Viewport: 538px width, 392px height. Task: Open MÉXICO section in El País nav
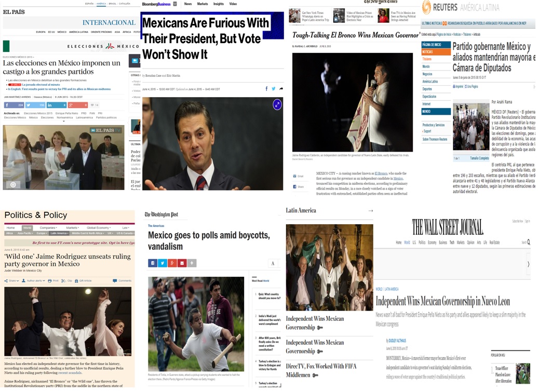(62, 32)
